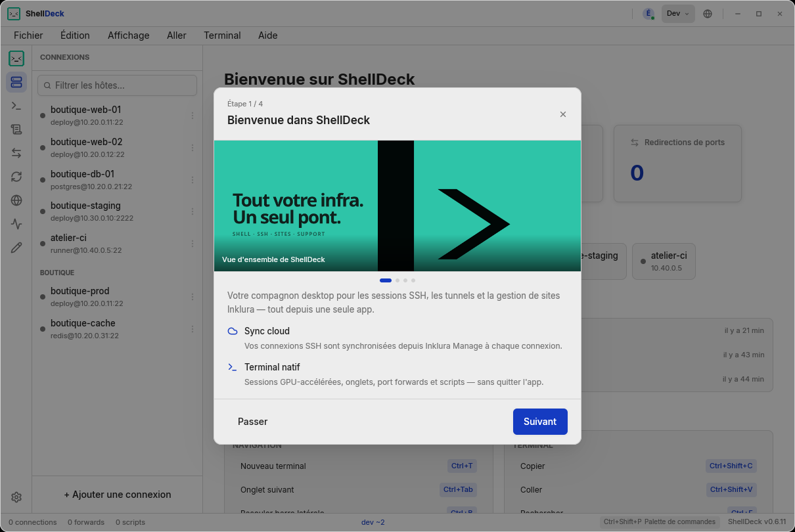Screen dimensions: 795x532
Task: Open the Édition menu
Action: click(75, 35)
